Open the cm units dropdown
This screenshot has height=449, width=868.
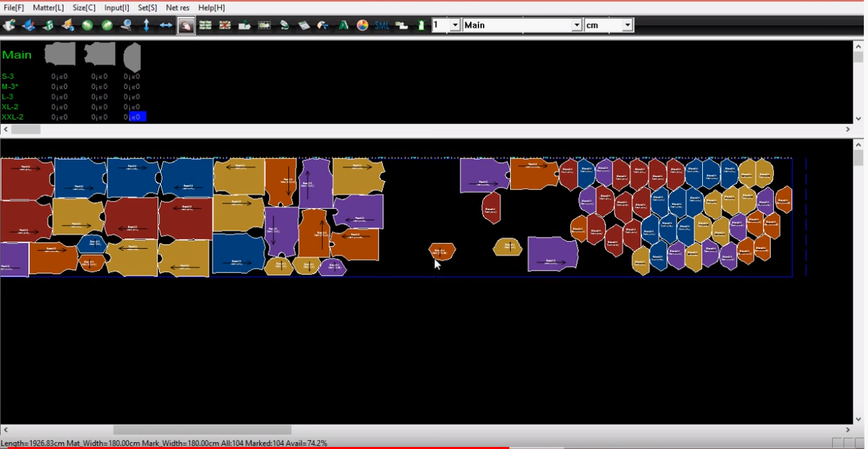point(628,25)
